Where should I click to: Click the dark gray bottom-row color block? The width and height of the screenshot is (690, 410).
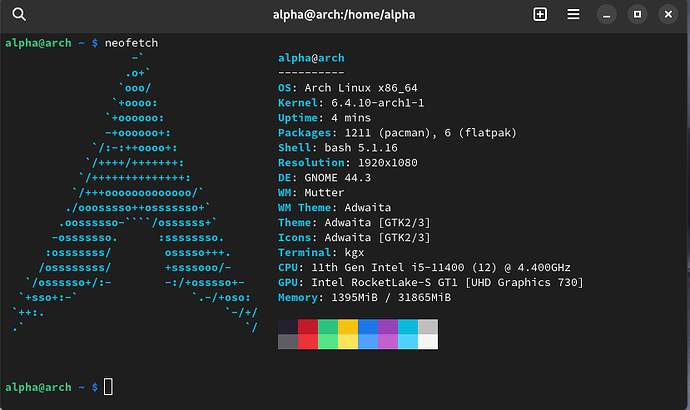(288, 342)
